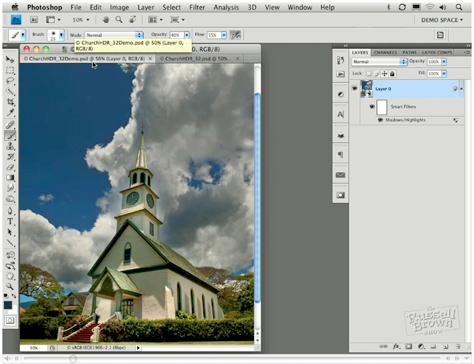The width and height of the screenshot is (474, 364).
Task: Open the Character panel icon
Action: pos(340,115)
